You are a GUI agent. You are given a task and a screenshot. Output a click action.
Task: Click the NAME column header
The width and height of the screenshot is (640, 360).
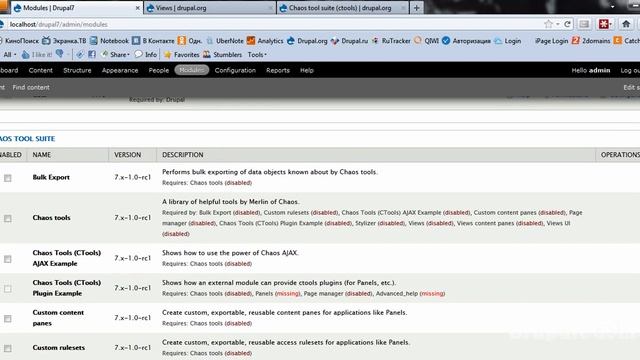[42, 155]
